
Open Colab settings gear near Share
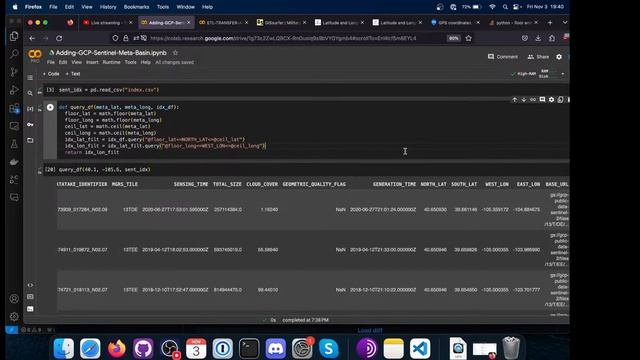559,57
